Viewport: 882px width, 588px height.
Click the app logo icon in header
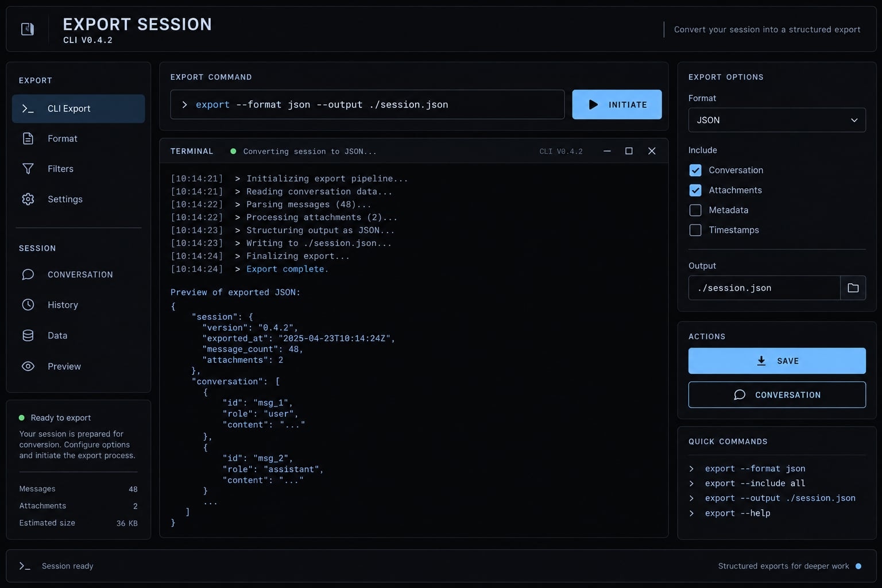point(28,29)
